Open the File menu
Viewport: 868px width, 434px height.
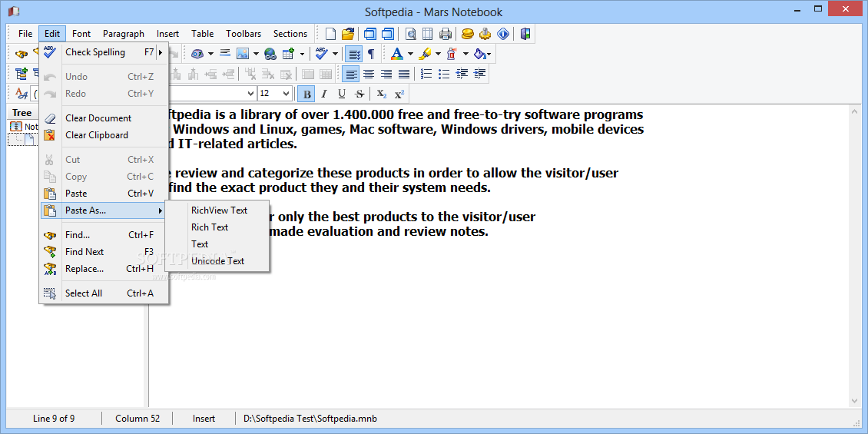(x=25, y=34)
